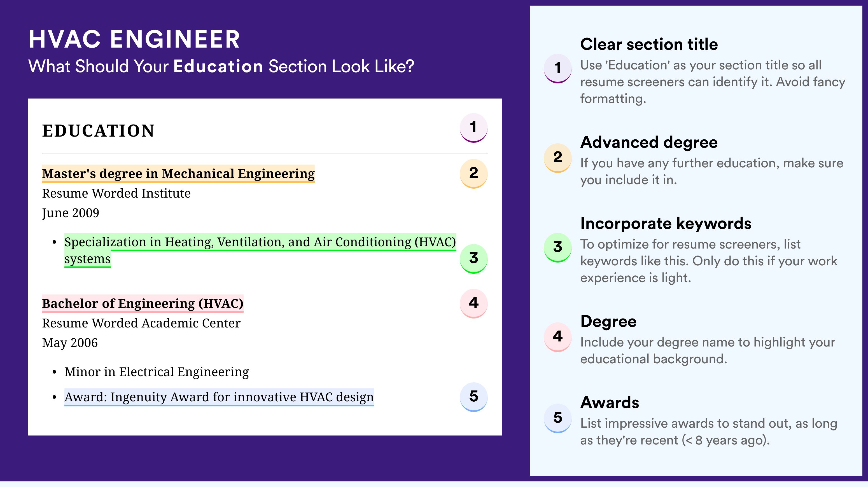Click the 'Resume Worded Institute' school name

tap(116, 193)
